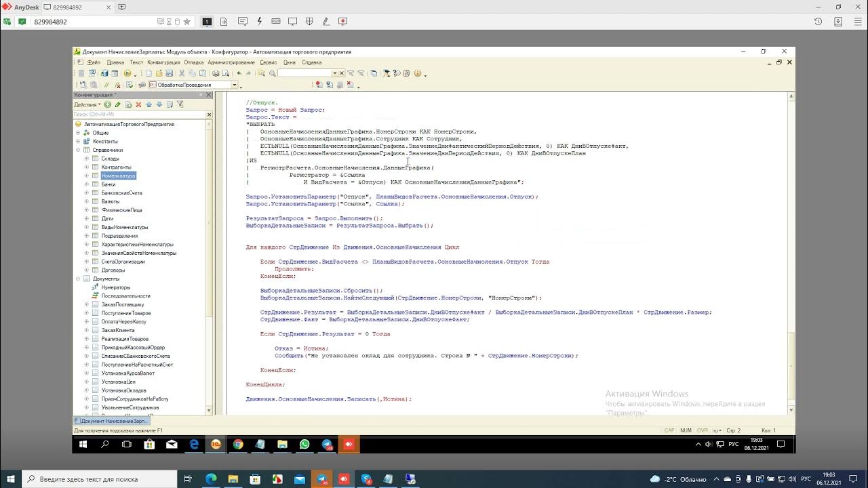Viewport: 868px width, 488px height.
Task: Click the magnifier search icon beside search box
Action: (x=272, y=73)
